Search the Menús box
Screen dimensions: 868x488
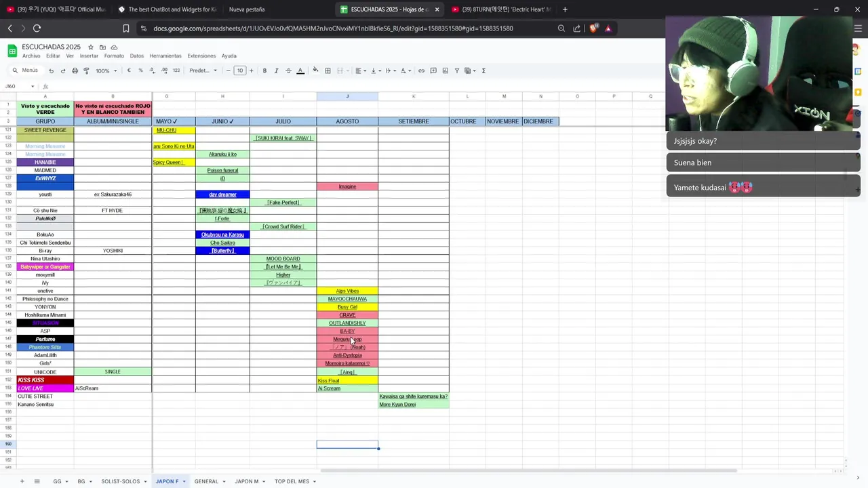coord(25,70)
